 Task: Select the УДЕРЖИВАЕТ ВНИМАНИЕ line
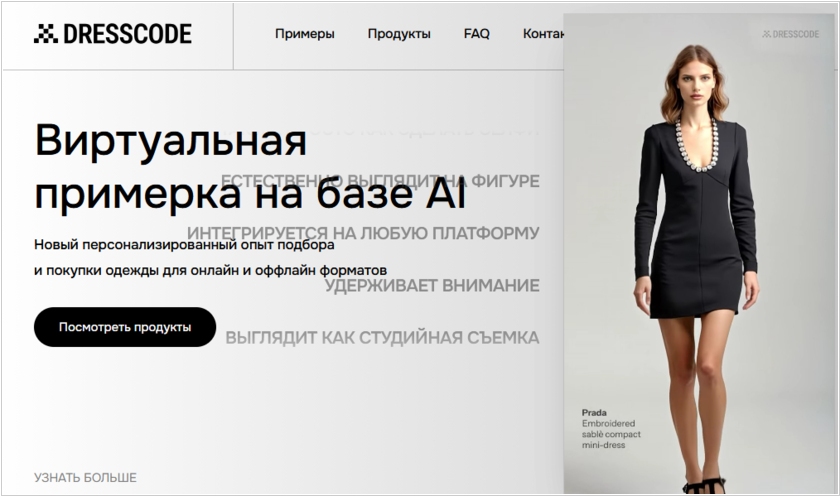[431, 286]
